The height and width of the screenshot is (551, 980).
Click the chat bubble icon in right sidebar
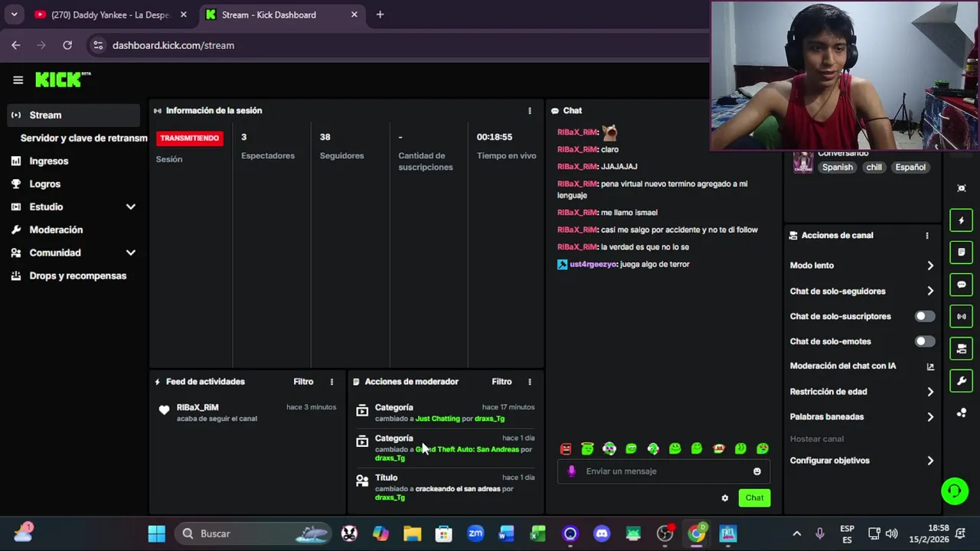[x=962, y=284]
